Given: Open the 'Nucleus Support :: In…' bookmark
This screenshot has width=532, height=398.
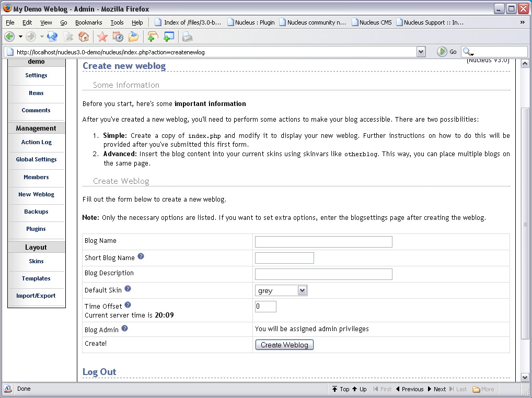Looking at the screenshot, I should tap(430, 22).
